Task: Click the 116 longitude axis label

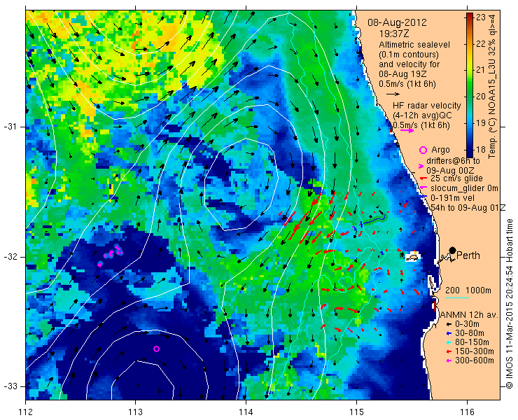Action: pos(467,412)
